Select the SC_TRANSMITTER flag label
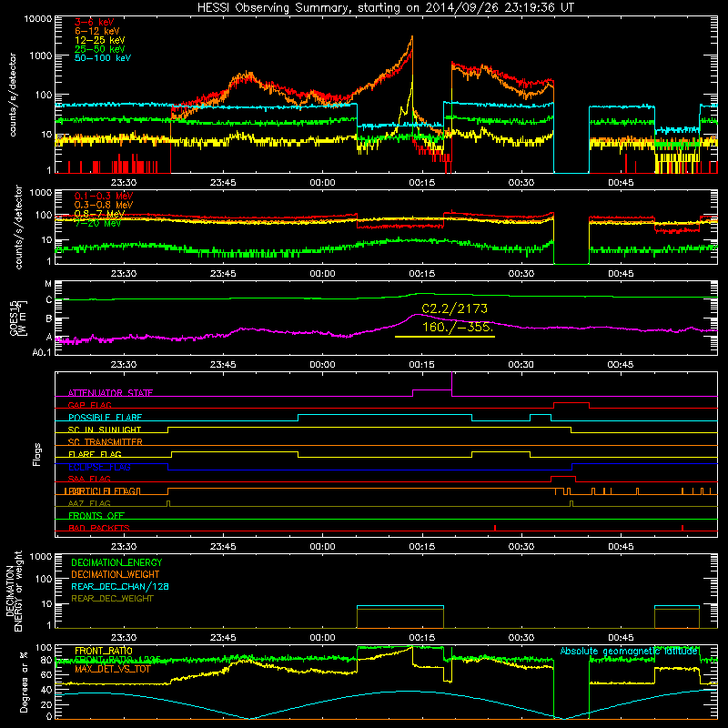728x728 pixels. [106, 442]
